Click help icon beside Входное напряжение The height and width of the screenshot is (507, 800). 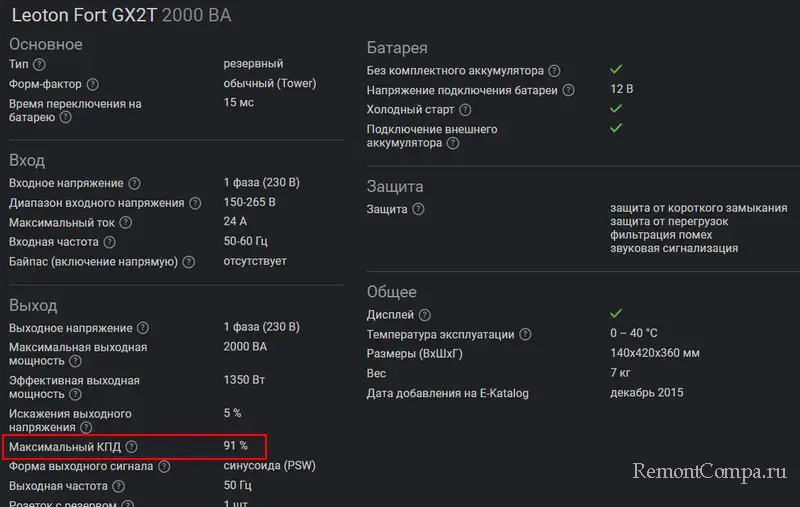click(x=134, y=184)
